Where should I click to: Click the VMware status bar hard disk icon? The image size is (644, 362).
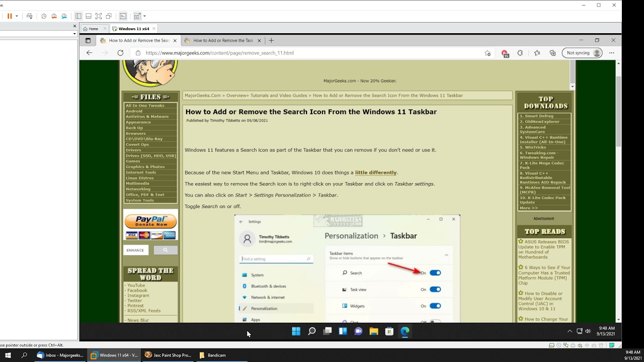[x=552, y=345]
